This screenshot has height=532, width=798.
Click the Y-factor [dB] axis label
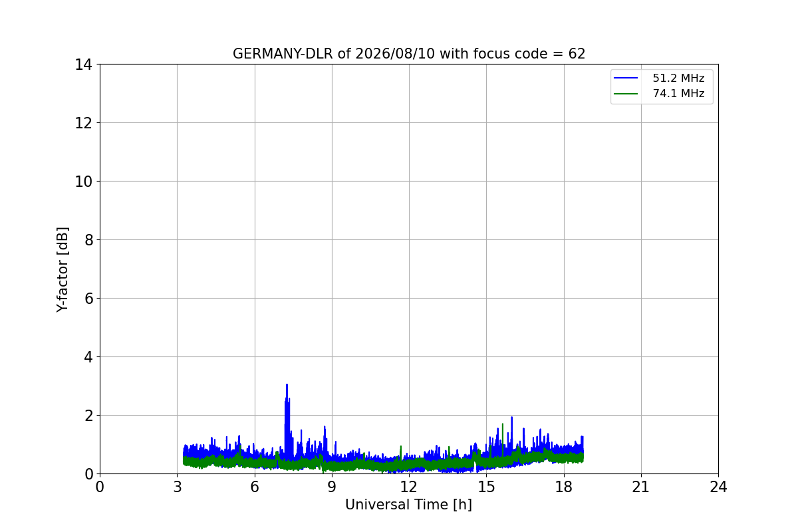(x=63, y=269)
